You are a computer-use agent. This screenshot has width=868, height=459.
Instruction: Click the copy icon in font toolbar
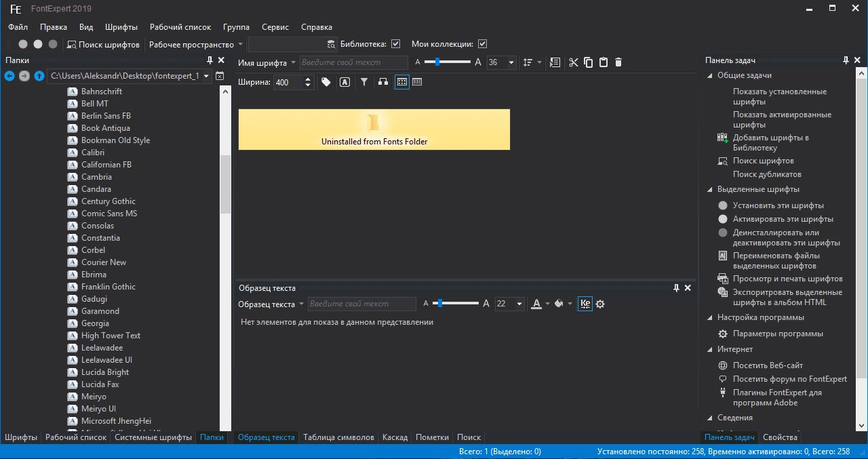pyautogui.click(x=589, y=62)
